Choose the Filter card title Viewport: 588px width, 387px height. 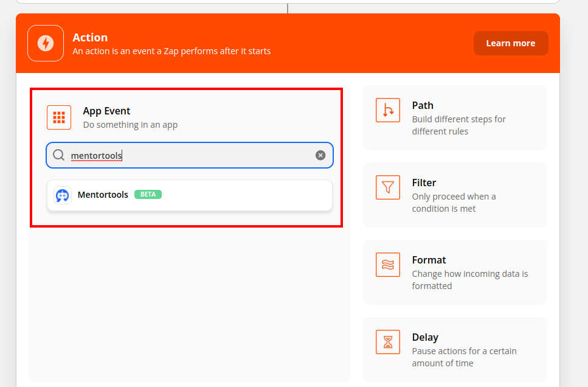(x=424, y=183)
